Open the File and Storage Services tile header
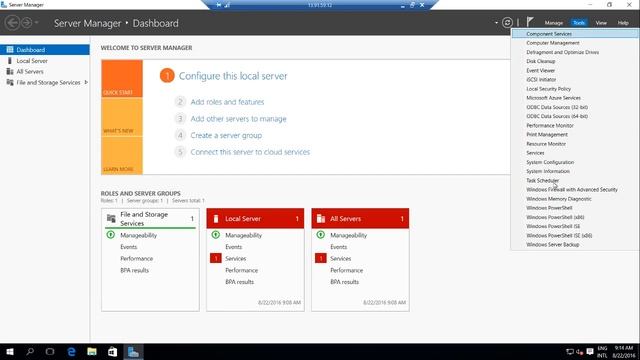The height and width of the screenshot is (360, 640). pos(150,219)
